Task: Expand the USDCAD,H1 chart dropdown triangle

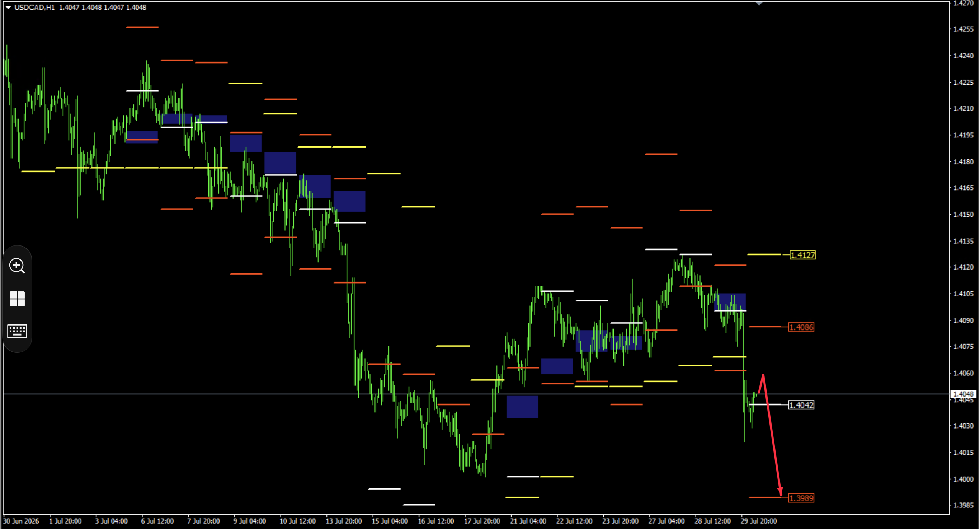Action: tap(8, 7)
